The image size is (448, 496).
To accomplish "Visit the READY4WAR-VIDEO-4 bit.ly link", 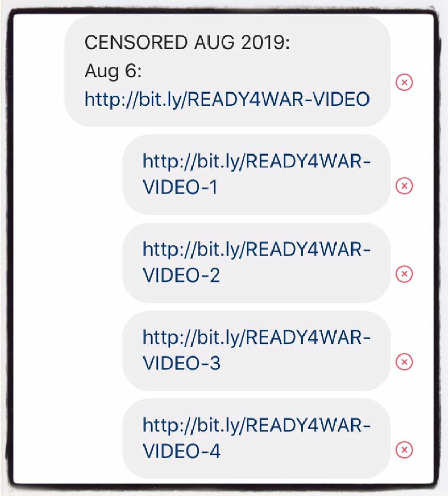I will [256, 438].
